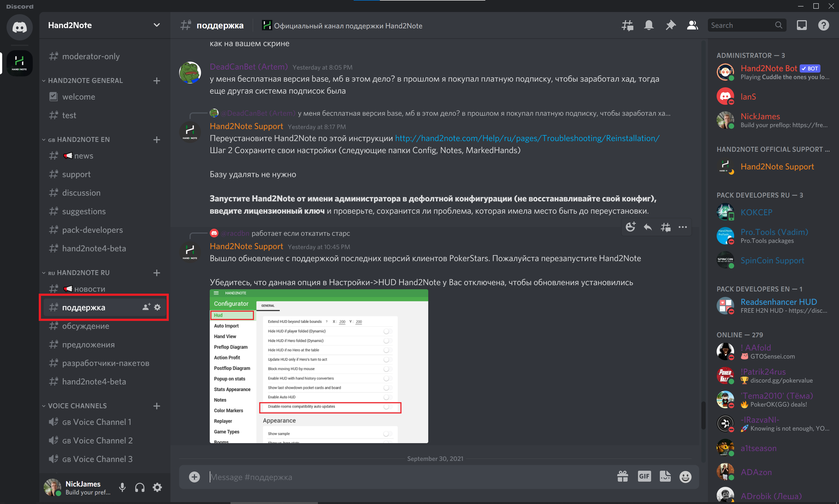Edit поддержка channel settings gear
This screenshot has width=839, height=504.
(157, 307)
